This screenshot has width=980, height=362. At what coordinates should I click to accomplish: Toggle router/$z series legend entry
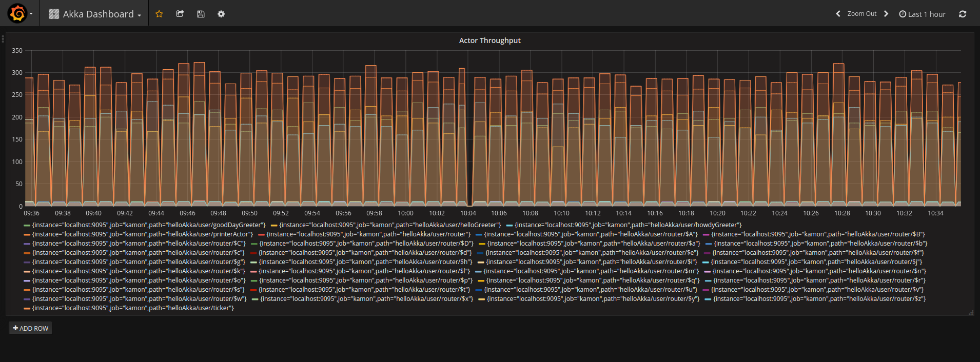819,299
